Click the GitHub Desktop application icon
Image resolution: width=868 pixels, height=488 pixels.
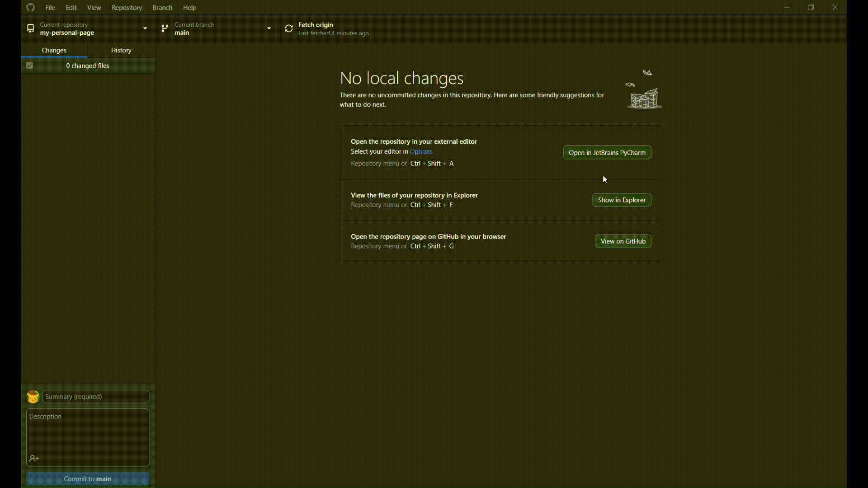tap(30, 7)
